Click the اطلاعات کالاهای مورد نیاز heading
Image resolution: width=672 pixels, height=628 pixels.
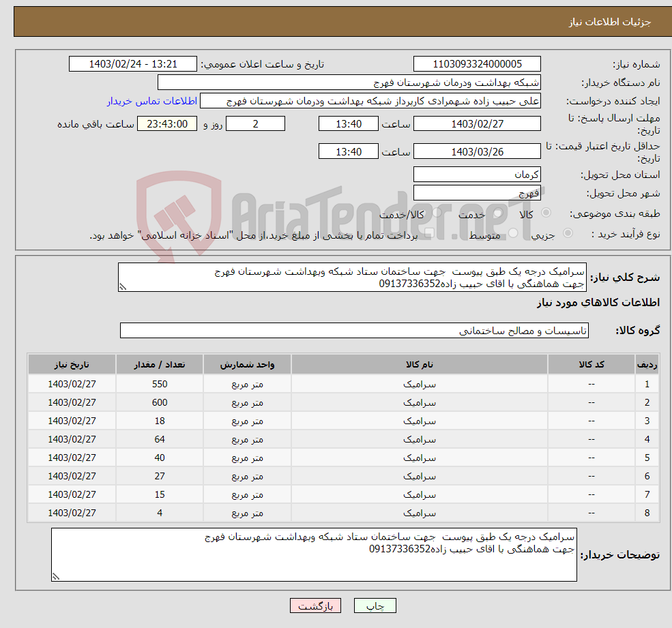[598, 303]
